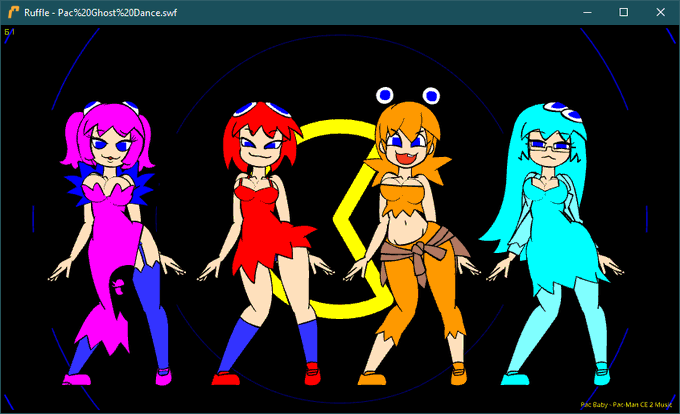
Task: Click the goggles on the cyan-haired girl's head
Action: pyautogui.click(x=562, y=111)
